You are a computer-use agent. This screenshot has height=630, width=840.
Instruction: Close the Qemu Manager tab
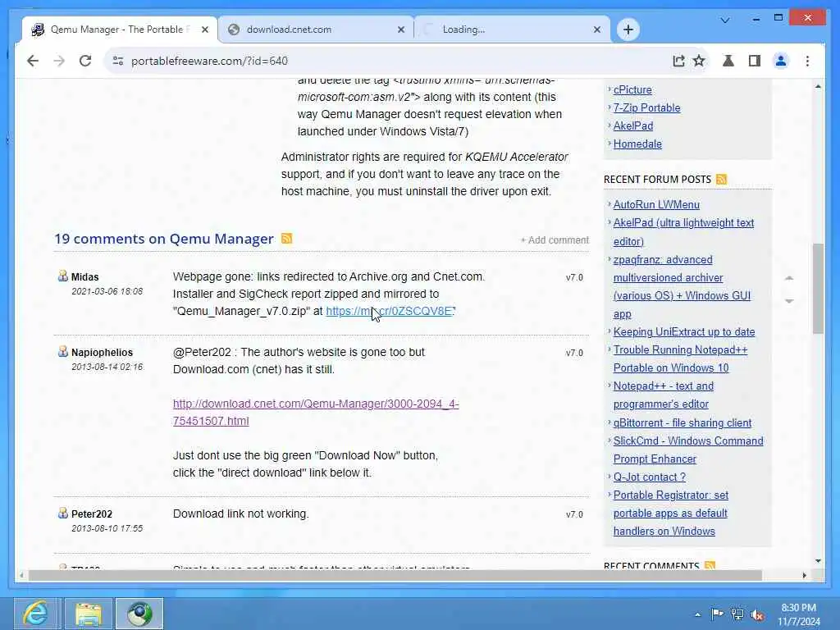204,30
